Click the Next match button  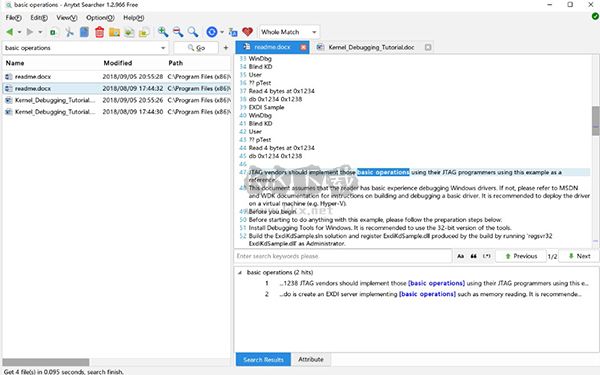tap(579, 256)
